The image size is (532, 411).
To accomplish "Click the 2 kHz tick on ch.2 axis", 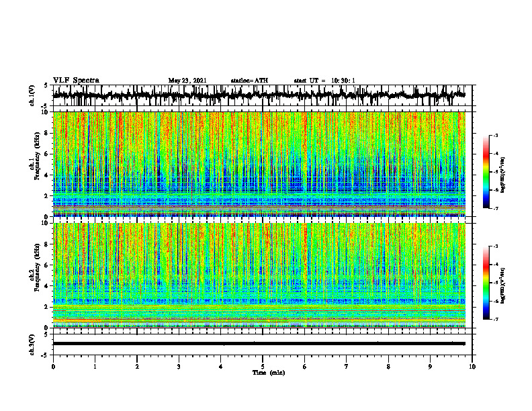I will [x=47, y=307].
